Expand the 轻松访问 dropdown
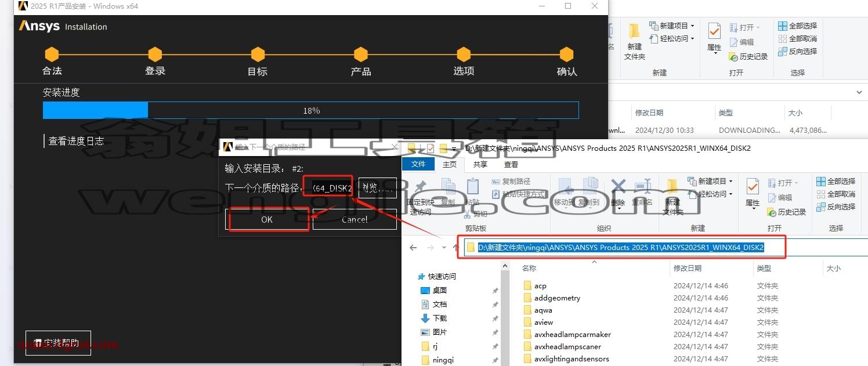The width and height of the screenshot is (868, 366). (730, 194)
